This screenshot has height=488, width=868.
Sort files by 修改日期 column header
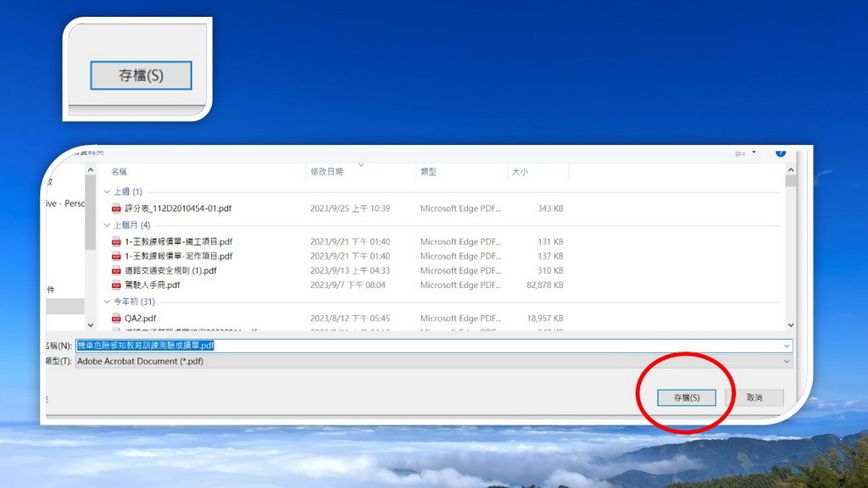pyautogui.click(x=326, y=172)
